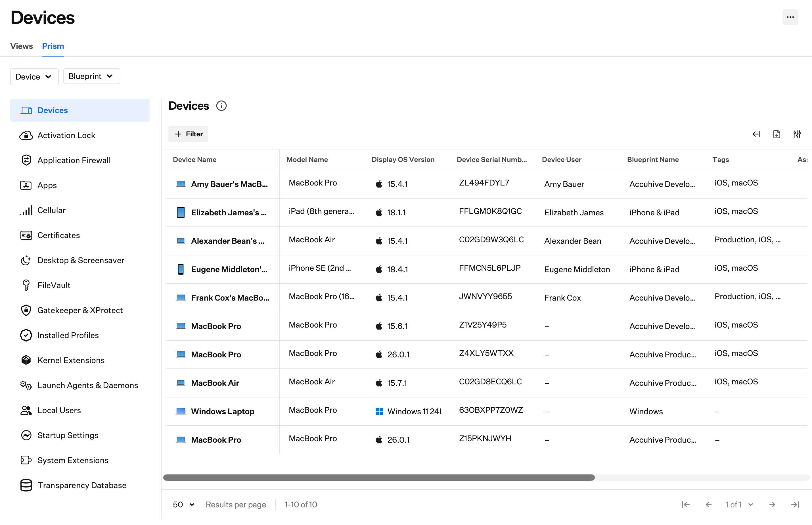Click the 'iPad (8th genera...' model cell
The image size is (812, 525).
[x=321, y=211]
